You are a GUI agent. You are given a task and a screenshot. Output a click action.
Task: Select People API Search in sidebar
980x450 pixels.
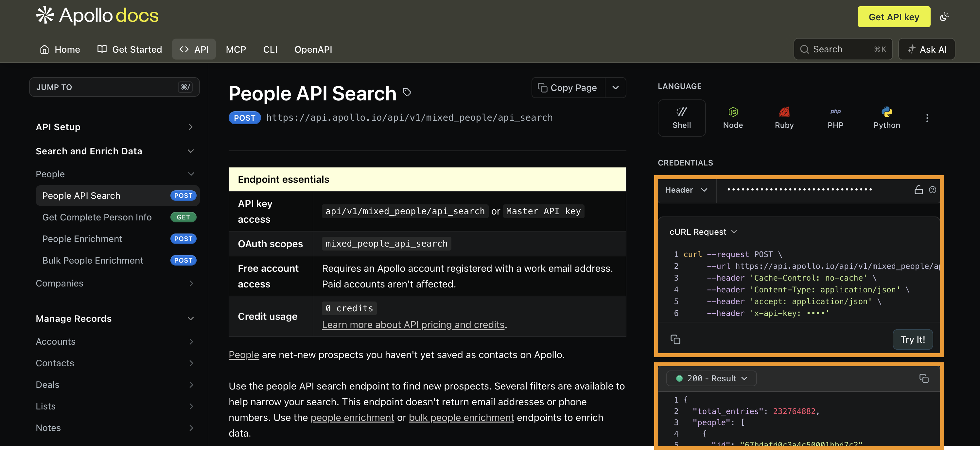tap(117, 196)
